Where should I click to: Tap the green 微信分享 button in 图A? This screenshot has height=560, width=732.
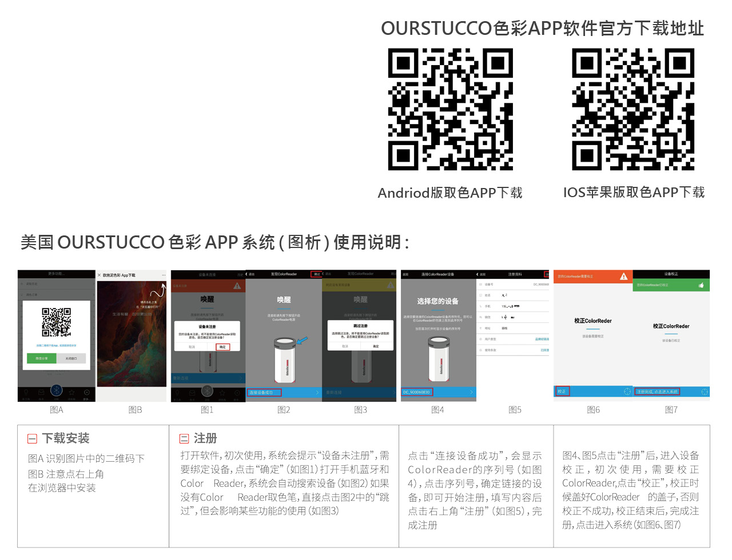point(42,358)
